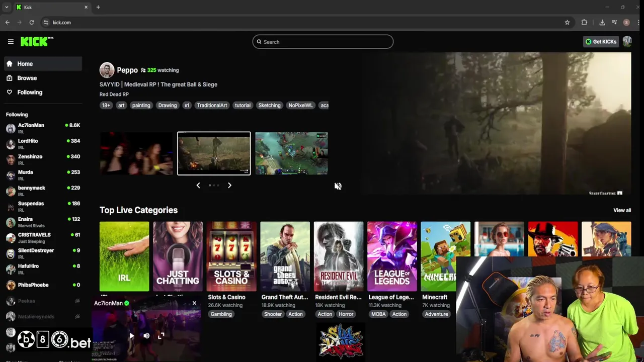Show next featured stream

229,185
